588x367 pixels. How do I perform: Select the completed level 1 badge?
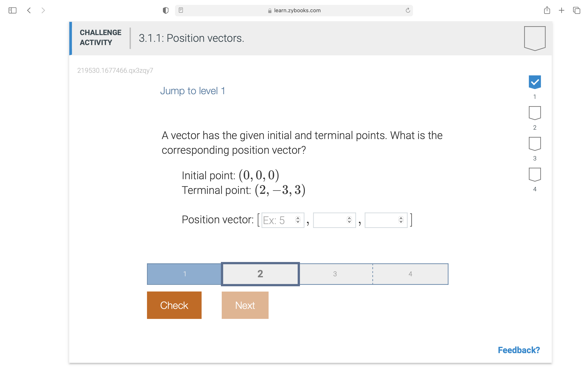point(535,82)
